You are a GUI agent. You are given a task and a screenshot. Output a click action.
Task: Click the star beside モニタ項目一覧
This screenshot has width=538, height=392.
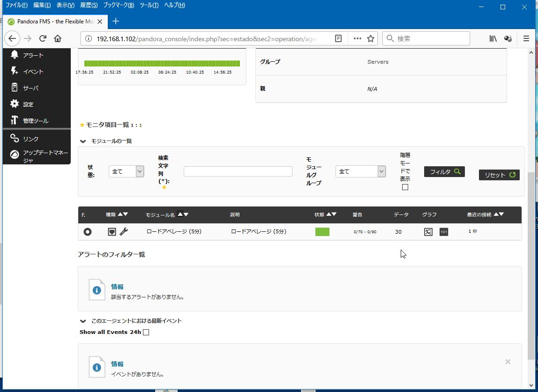82,125
